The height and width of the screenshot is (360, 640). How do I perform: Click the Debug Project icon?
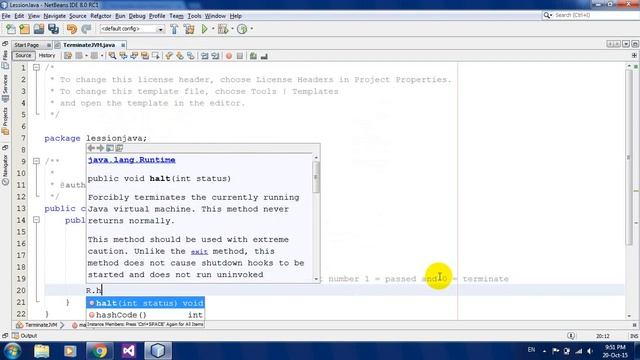223,29
